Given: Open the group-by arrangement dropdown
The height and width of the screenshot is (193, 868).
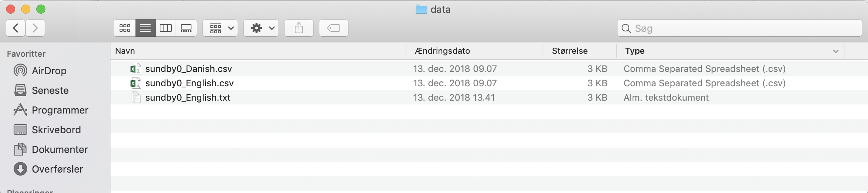Looking at the screenshot, I should 220,28.
